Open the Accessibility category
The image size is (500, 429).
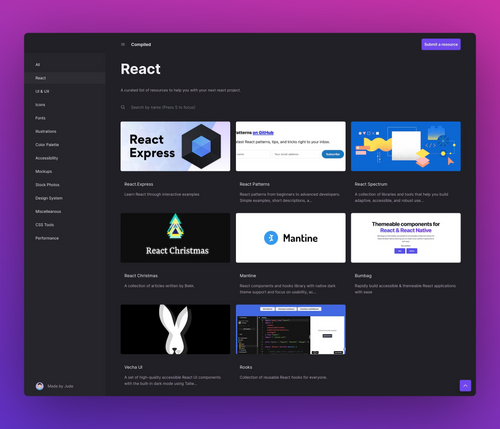(65, 158)
